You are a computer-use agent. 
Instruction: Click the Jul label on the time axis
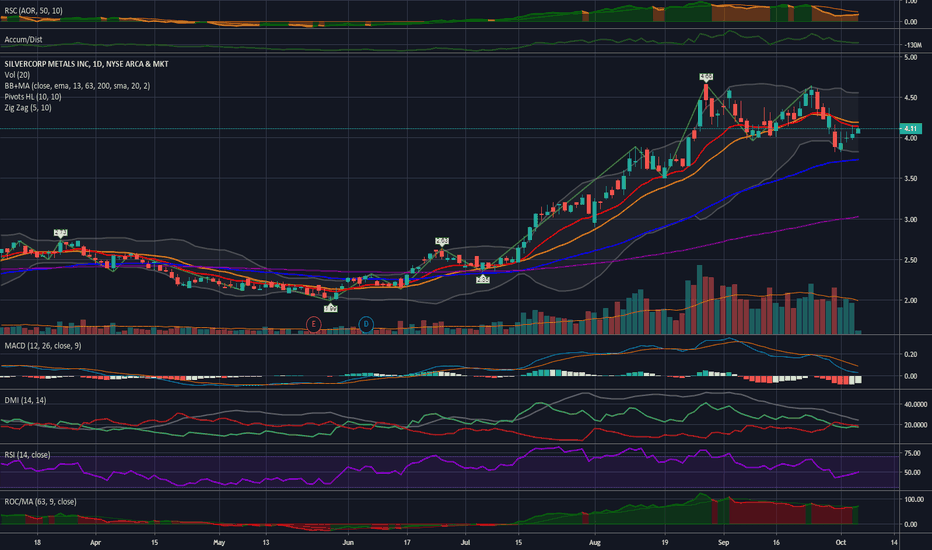click(x=465, y=542)
